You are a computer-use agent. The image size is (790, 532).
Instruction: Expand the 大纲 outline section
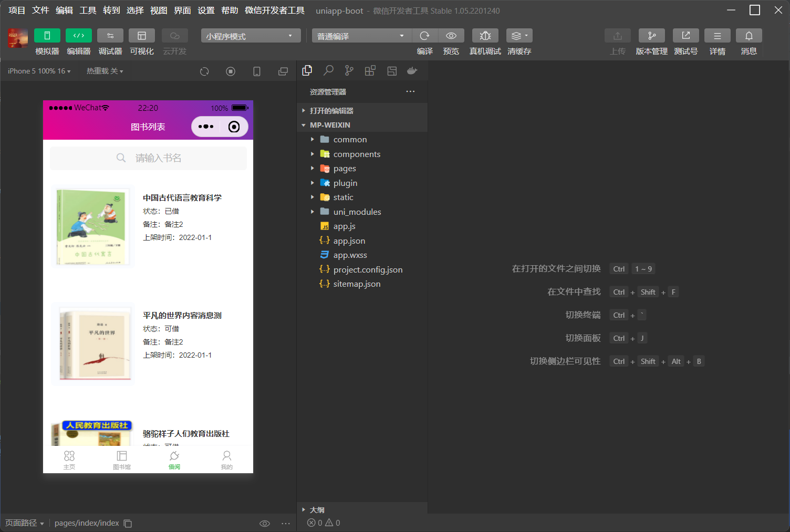click(362, 509)
